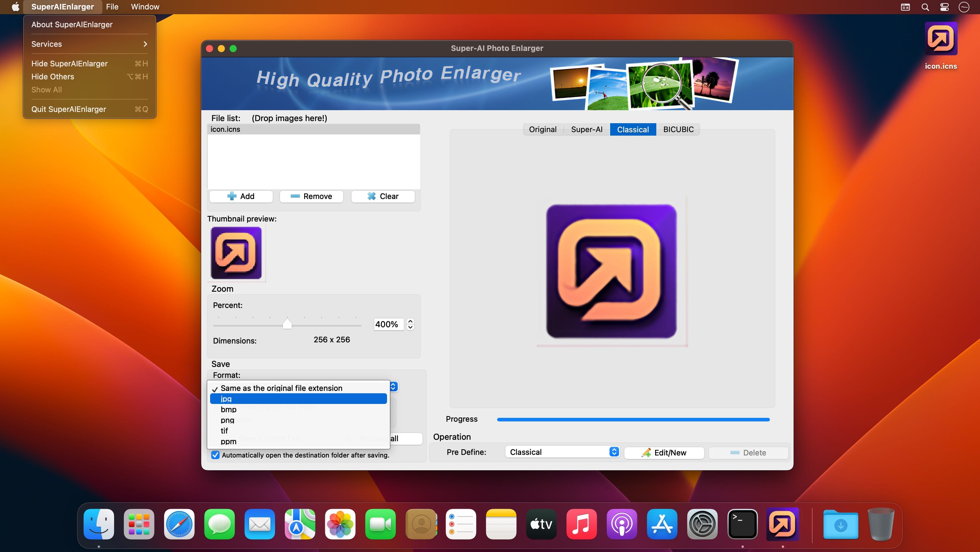This screenshot has height=552, width=980.
Task: Switch to the Original preview tab
Action: 542,129
